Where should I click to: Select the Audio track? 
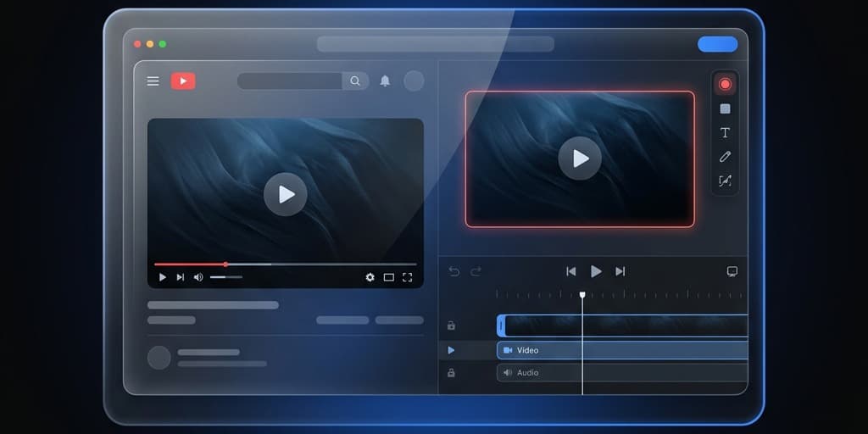point(622,373)
